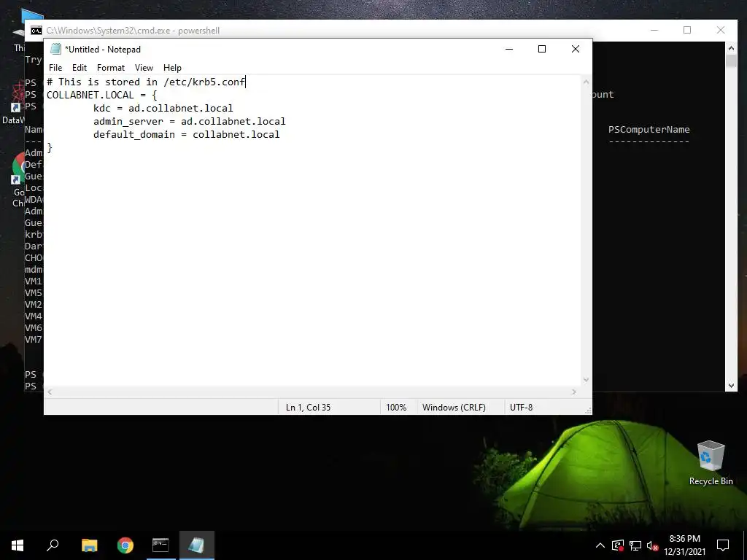Click Notepad horizontal scrollbar left arrow
This screenshot has height=560, width=747.
50,392
